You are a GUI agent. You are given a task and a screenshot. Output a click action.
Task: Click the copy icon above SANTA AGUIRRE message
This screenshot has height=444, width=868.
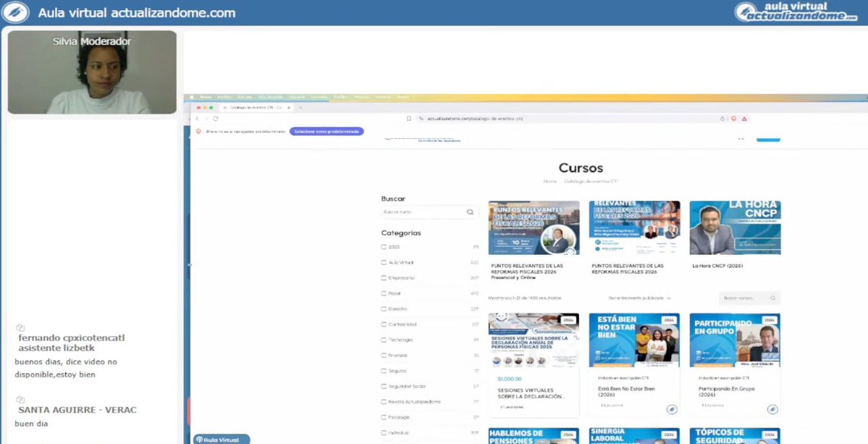(x=20, y=400)
